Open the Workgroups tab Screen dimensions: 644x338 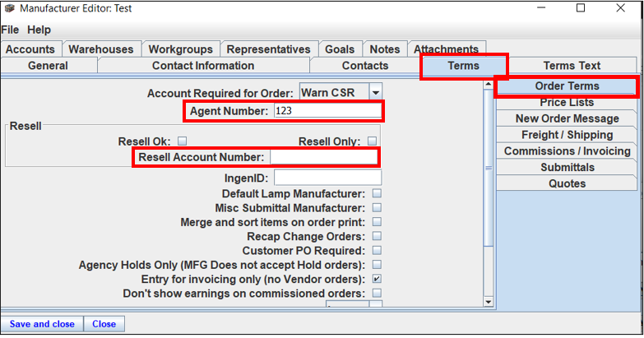click(181, 49)
